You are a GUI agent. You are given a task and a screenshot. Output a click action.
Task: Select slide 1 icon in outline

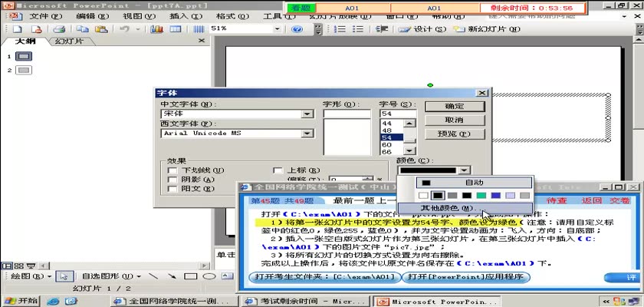(24, 56)
